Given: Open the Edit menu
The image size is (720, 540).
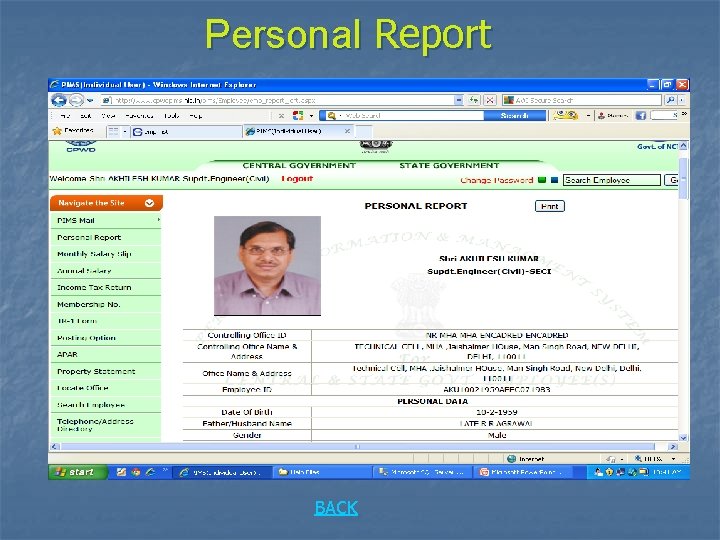Looking at the screenshot, I should click(86, 116).
